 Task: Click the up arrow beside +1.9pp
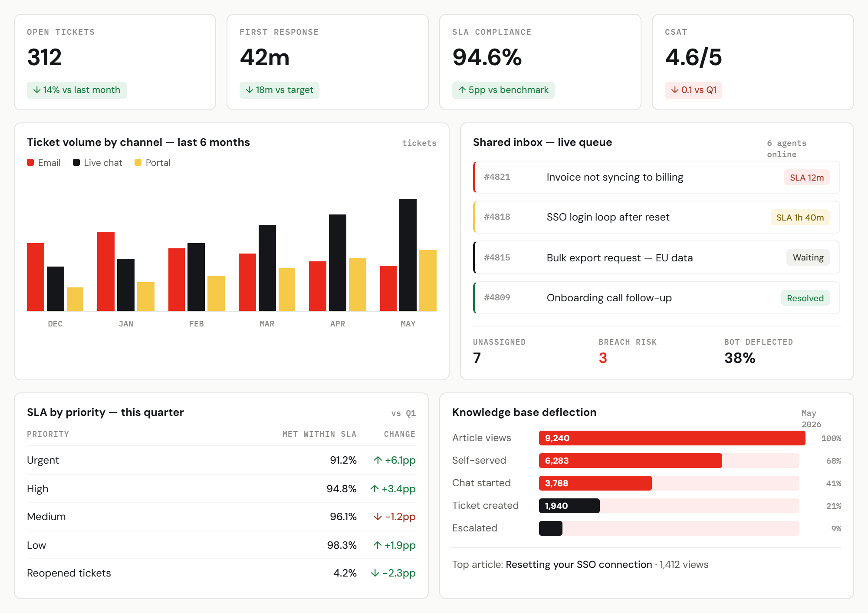coord(378,545)
